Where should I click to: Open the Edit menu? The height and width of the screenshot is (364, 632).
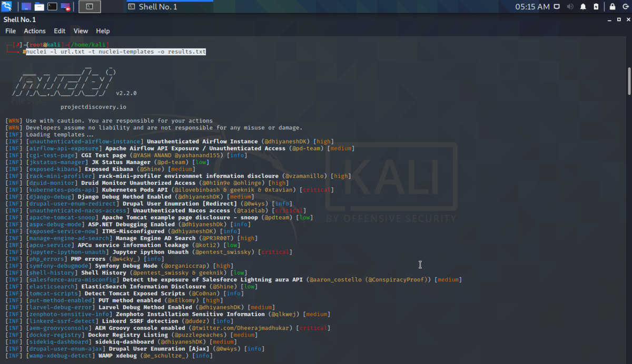(60, 31)
